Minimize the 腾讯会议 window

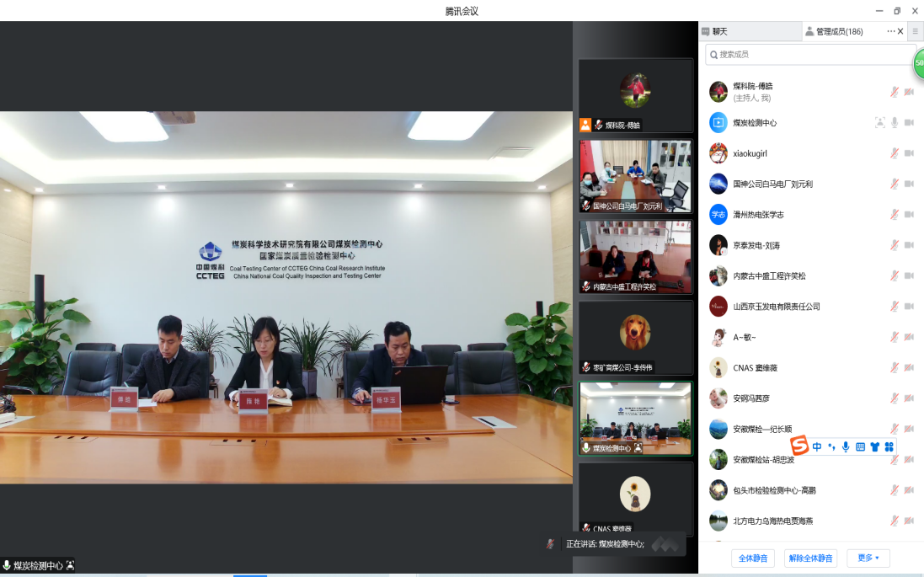879,11
